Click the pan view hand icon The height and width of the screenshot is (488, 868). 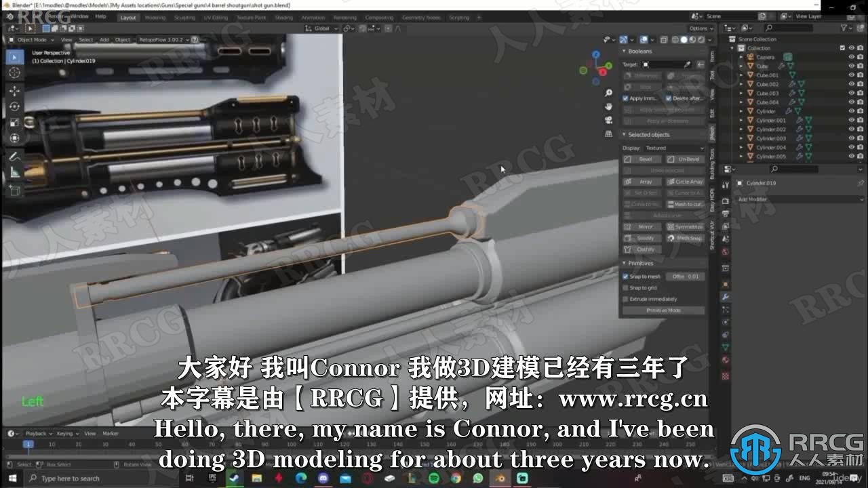coord(608,106)
